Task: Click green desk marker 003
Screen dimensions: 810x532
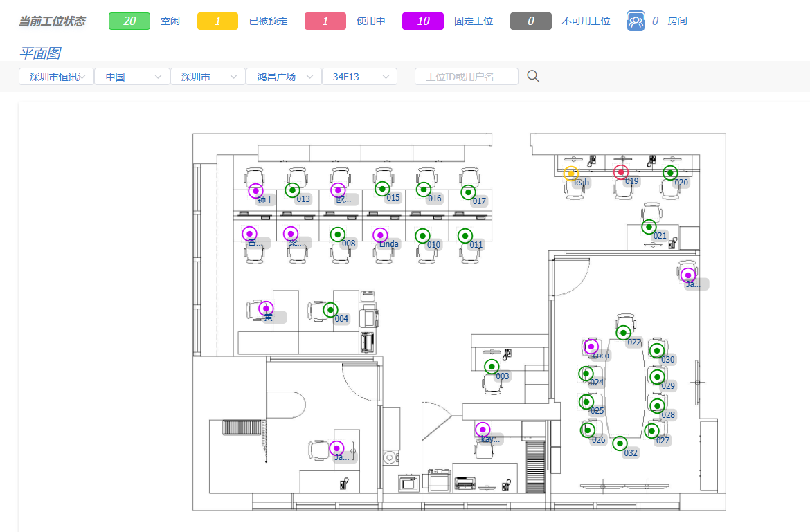Action: [x=492, y=367]
